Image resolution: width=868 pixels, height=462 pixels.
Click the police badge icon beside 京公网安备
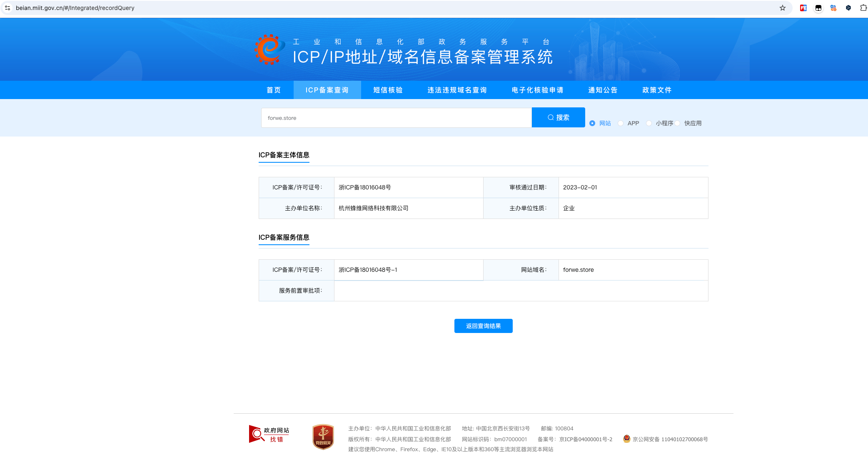626,439
